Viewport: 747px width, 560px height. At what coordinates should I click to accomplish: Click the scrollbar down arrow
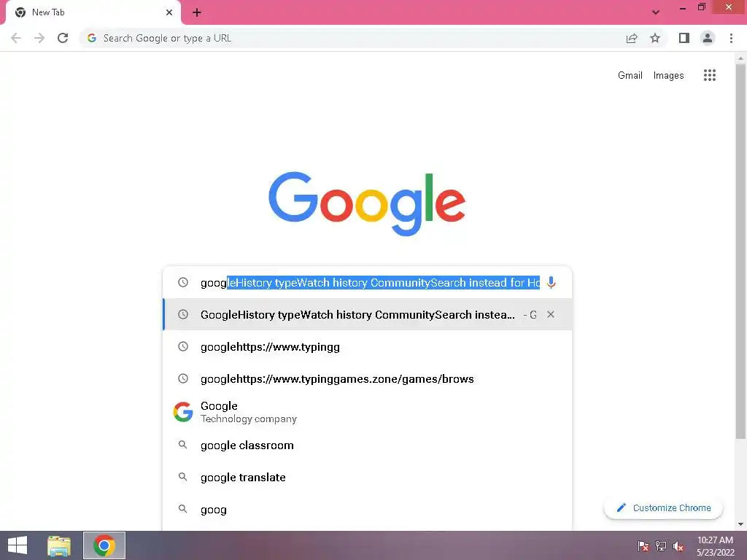(x=740, y=524)
